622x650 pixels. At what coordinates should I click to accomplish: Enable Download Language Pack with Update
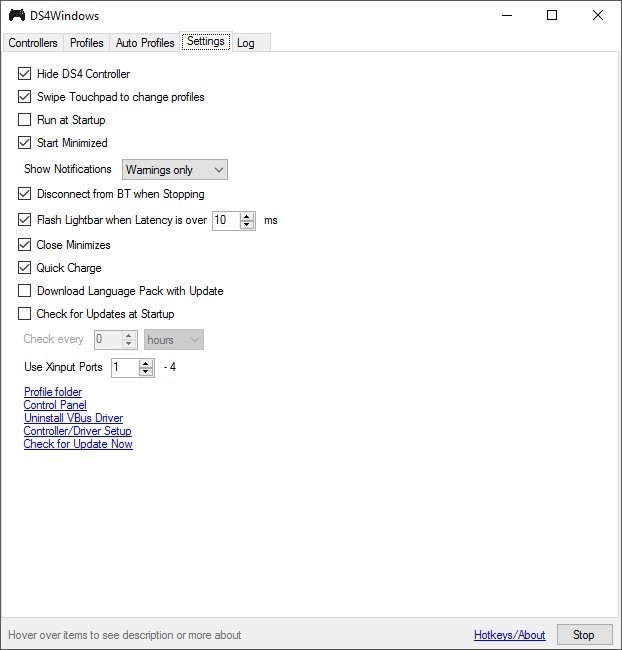click(24, 291)
